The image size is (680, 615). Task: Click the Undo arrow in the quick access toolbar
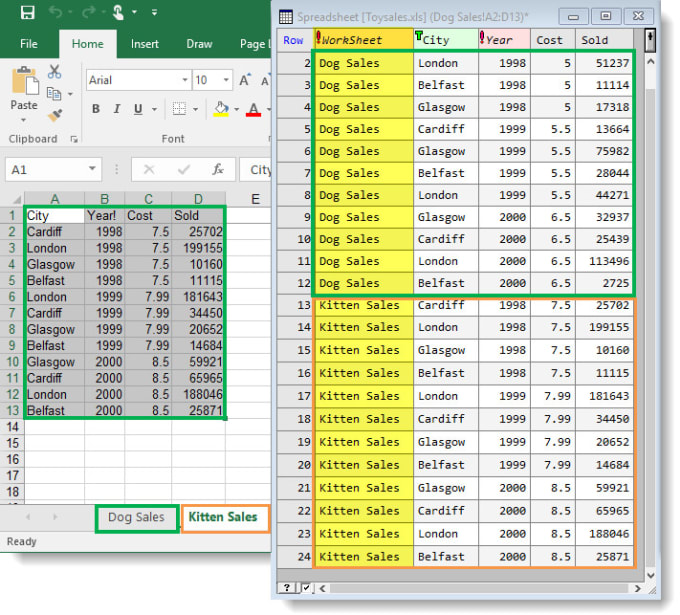click(55, 12)
